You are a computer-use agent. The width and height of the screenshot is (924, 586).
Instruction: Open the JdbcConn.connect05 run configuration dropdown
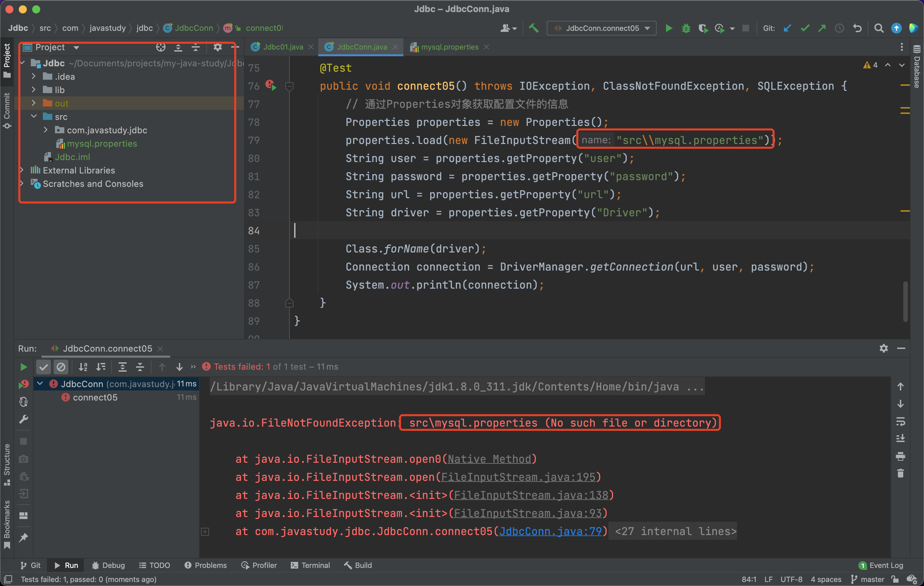pyautogui.click(x=602, y=28)
